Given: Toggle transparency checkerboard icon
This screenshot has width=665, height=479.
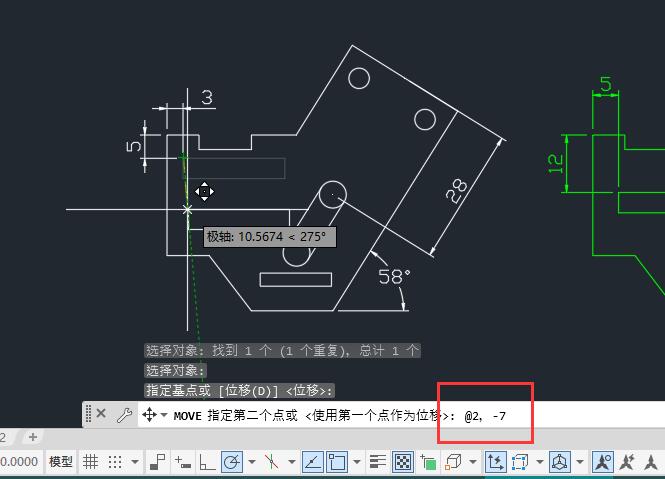Looking at the screenshot, I should point(403,462).
